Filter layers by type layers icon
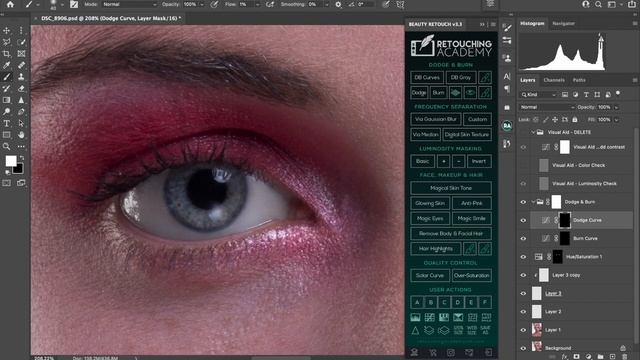 pos(586,94)
